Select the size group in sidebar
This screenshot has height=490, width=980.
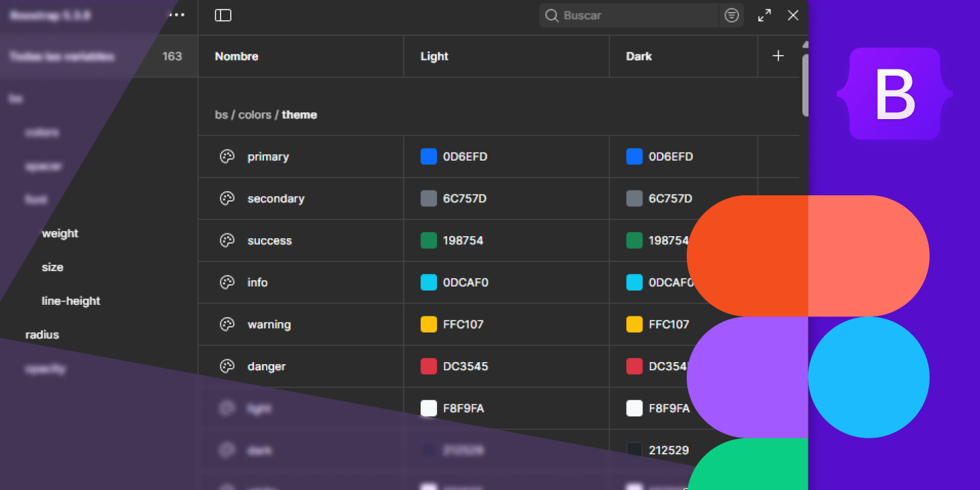(x=52, y=267)
